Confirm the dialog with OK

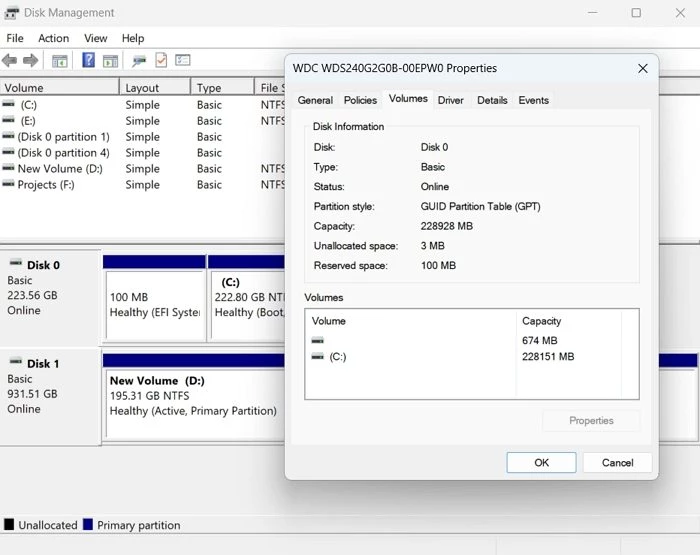click(x=542, y=463)
